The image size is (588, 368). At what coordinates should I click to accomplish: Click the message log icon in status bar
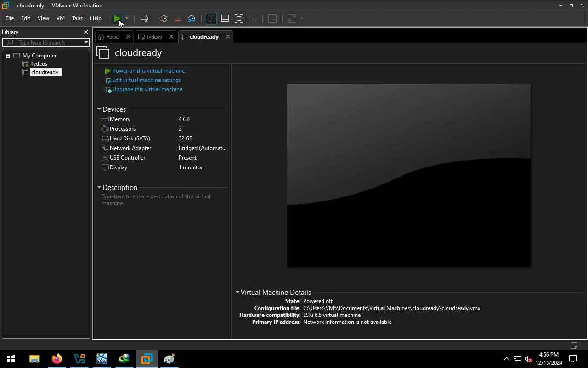pos(574,345)
